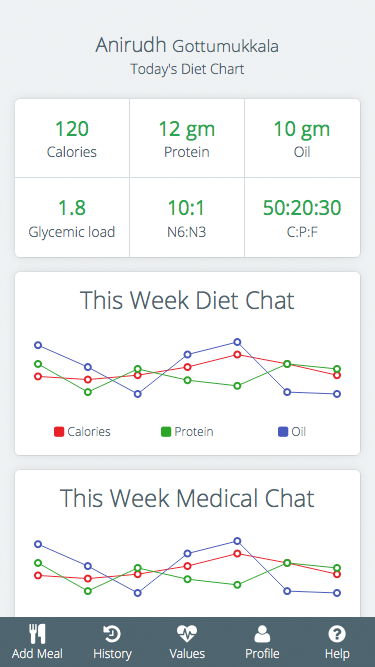Click the highest blue point in Medical chart
Viewport: 375px width, 667px height.
(x=237, y=541)
